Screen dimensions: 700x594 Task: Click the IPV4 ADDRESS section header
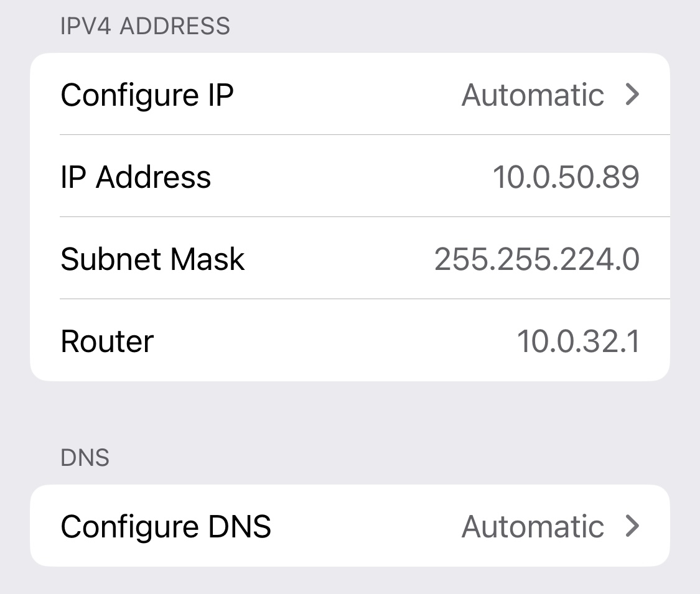pyautogui.click(x=145, y=26)
